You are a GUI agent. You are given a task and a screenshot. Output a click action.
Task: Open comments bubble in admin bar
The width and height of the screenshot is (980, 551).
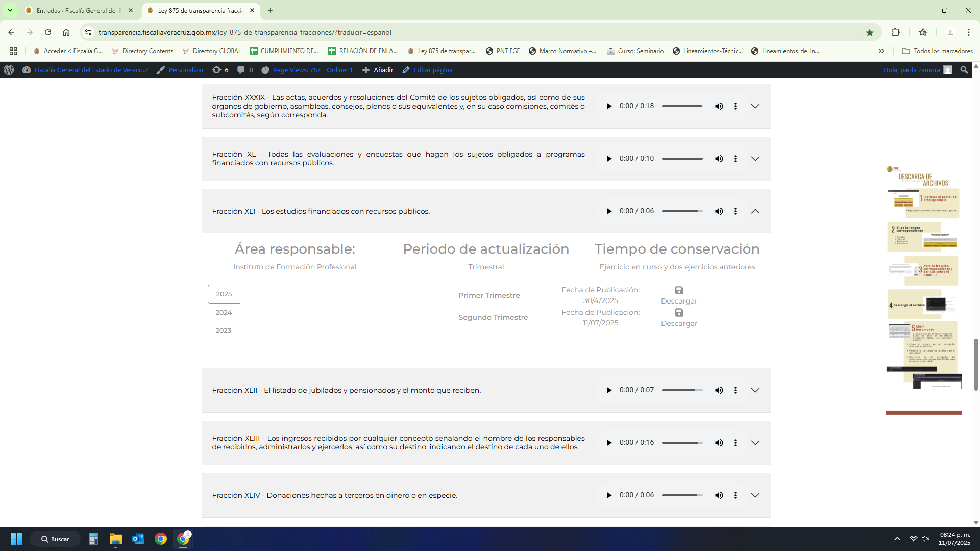pyautogui.click(x=241, y=70)
